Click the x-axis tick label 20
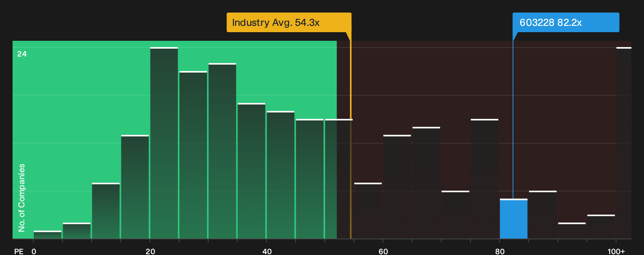 150,251
